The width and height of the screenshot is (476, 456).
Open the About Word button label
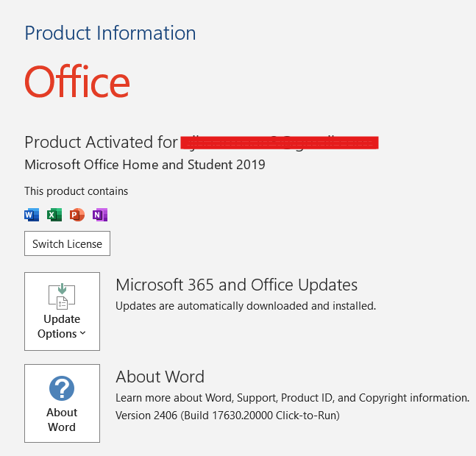point(62,420)
